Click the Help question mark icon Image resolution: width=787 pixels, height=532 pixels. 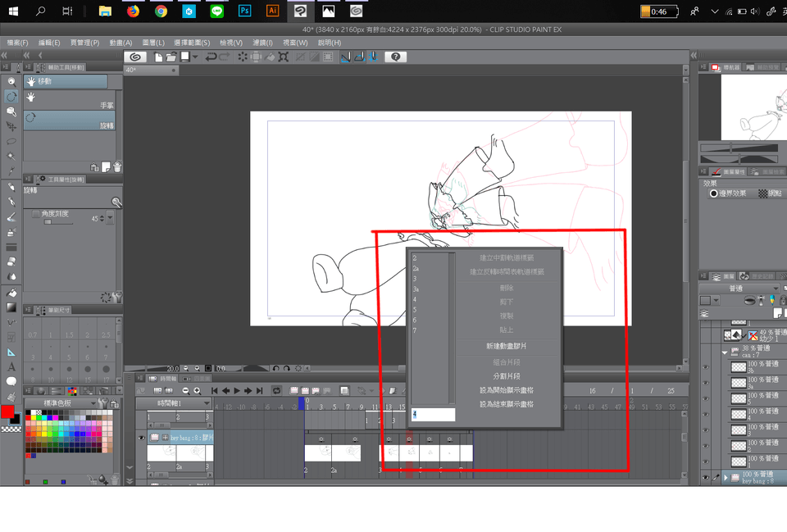396,57
